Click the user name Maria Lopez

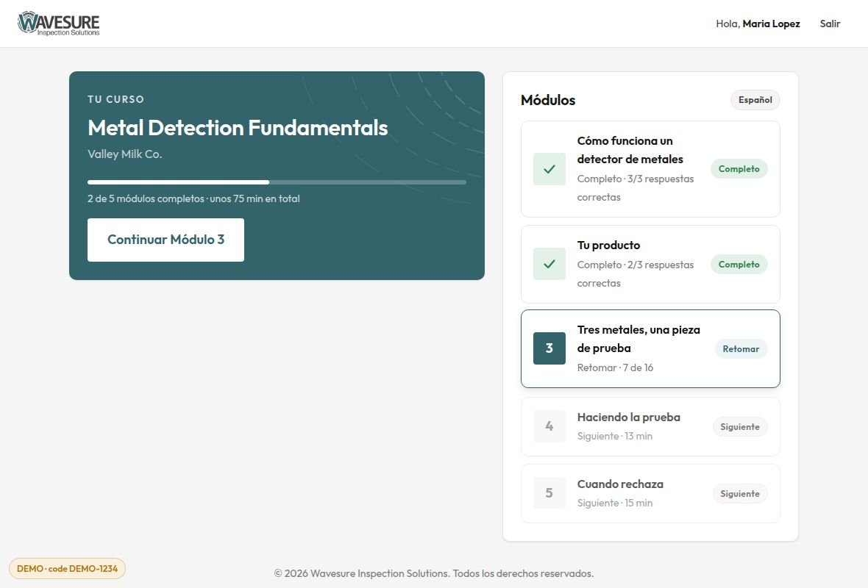point(771,24)
